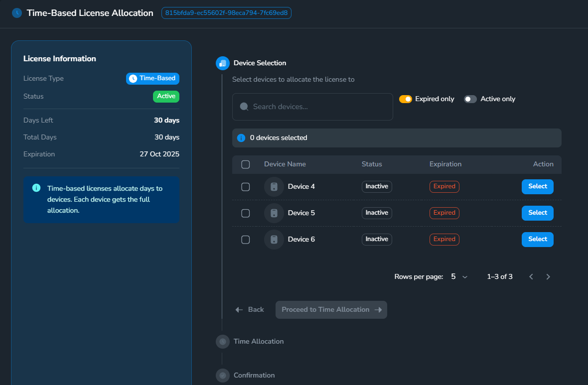This screenshot has height=385, width=588.
Task: Click the Back button
Action: pyautogui.click(x=250, y=310)
